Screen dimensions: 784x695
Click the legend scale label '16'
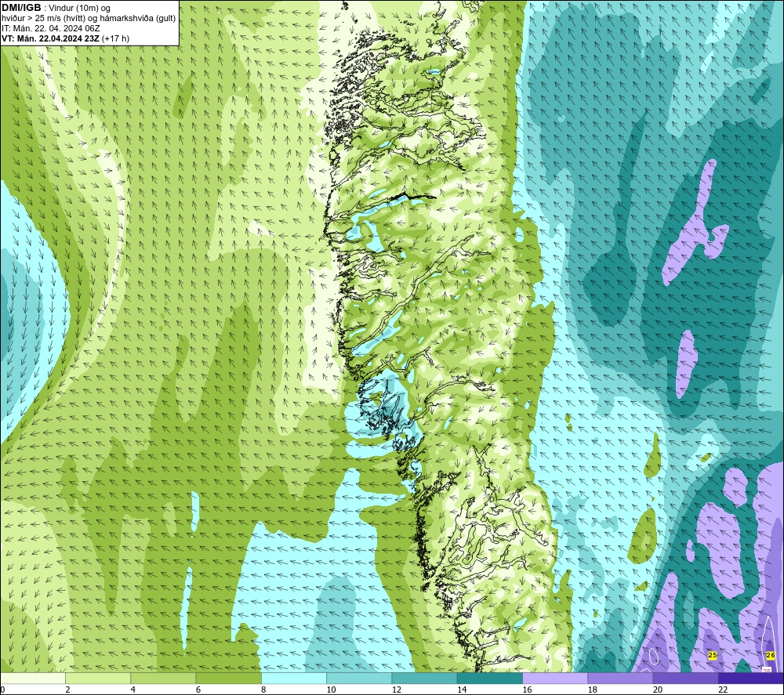[x=527, y=690]
